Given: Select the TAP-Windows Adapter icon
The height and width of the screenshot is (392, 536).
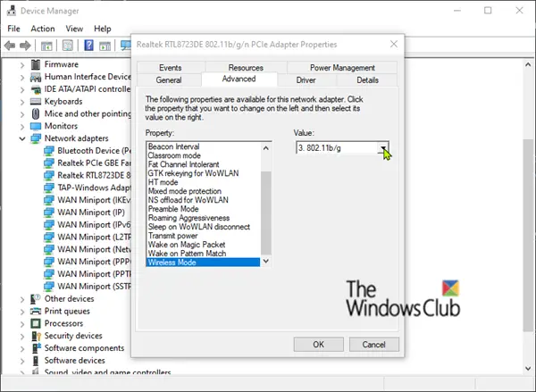Looking at the screenshot, I should [x=49, y=188].
